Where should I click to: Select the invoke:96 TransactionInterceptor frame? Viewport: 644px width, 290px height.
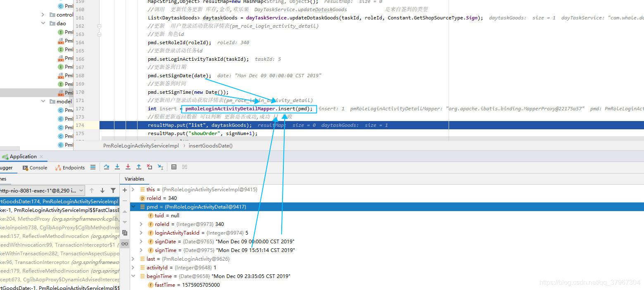click(x=59, y=262)
